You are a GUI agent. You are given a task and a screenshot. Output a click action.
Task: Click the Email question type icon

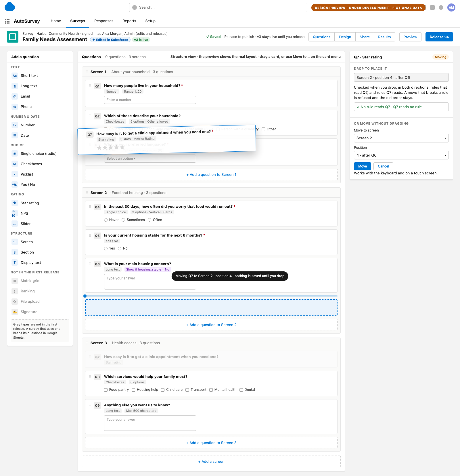click(15, 96)
